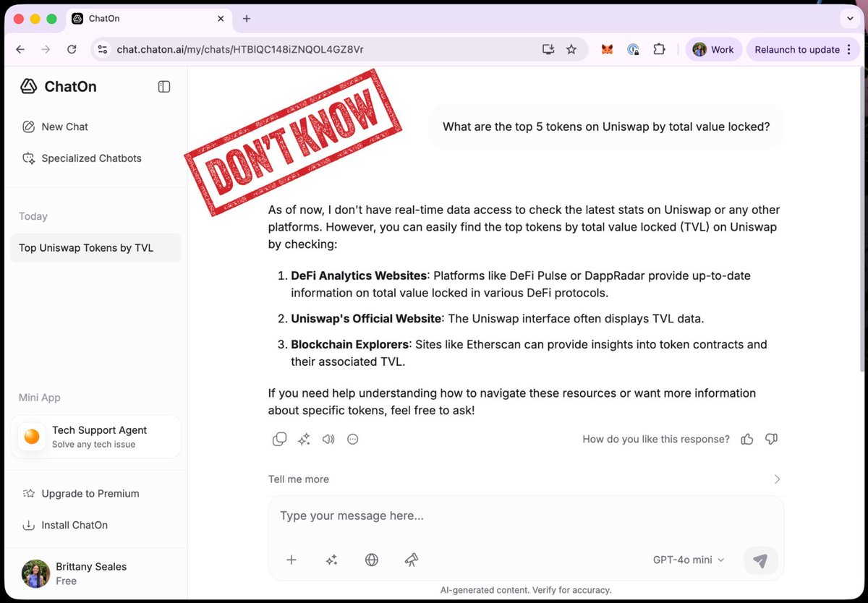Bookmark this page with the star icon

571,49
